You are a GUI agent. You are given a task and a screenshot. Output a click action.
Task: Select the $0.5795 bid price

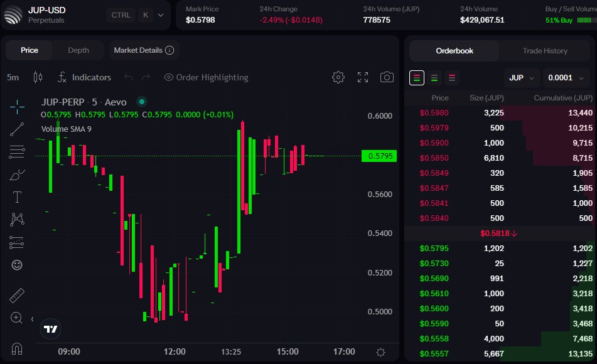click(x=434, y=249)
